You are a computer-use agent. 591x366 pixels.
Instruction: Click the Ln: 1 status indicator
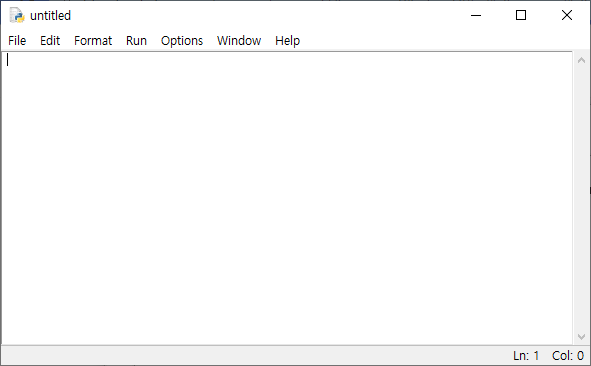tap(526, 355)
